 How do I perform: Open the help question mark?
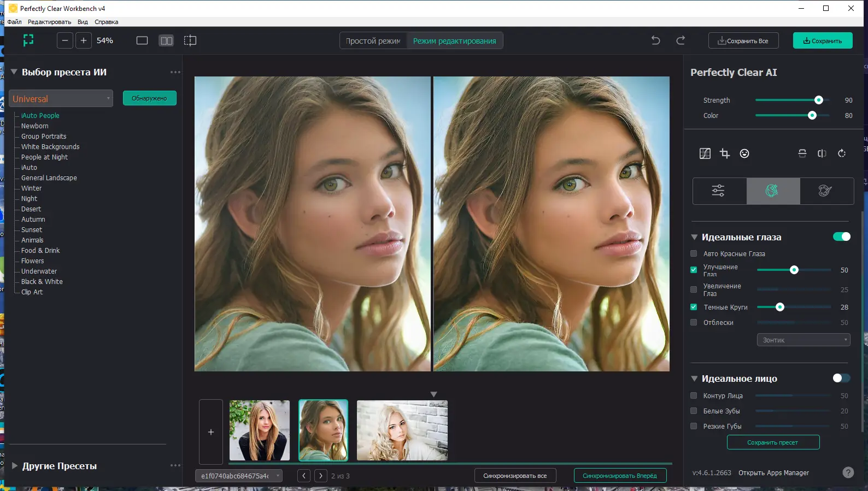(x=848, y=472)
